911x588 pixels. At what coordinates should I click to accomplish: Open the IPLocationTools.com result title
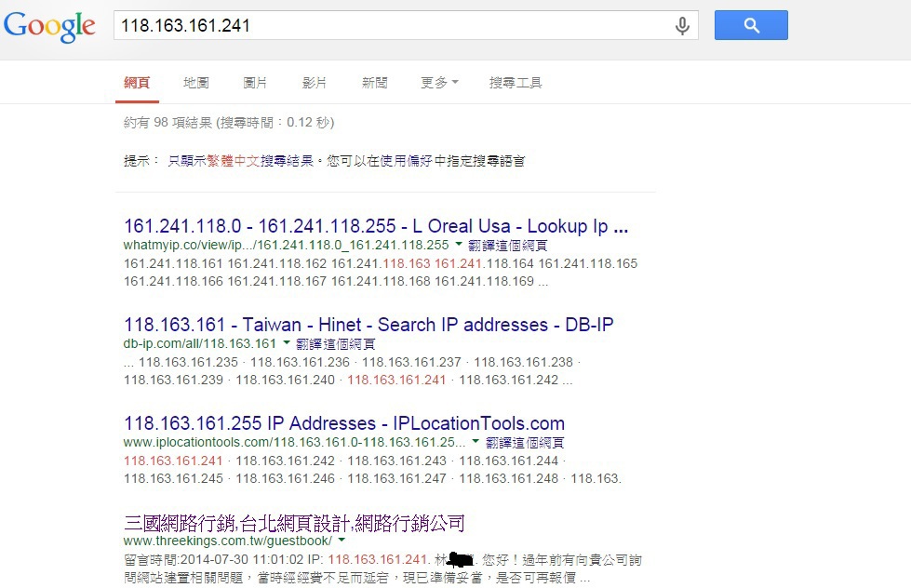coord(344,423)
